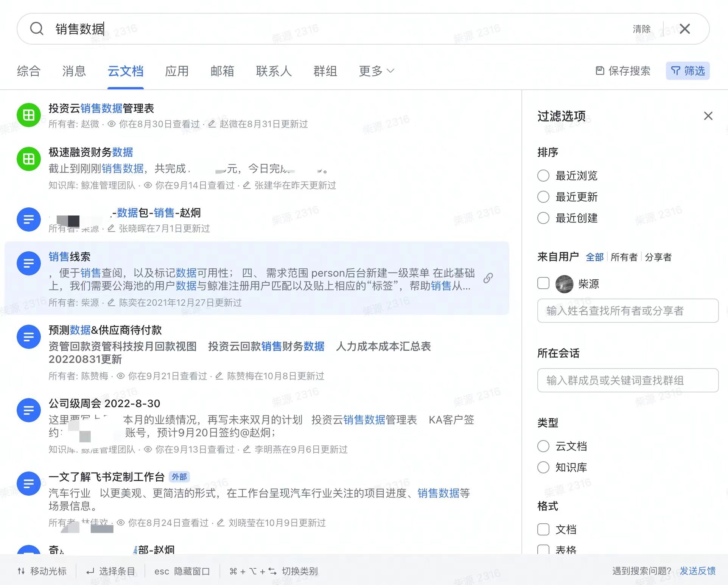Viewport: 728px width, 585px height.
Task: Switch to the 消息 tab
Action: [74, 71]
